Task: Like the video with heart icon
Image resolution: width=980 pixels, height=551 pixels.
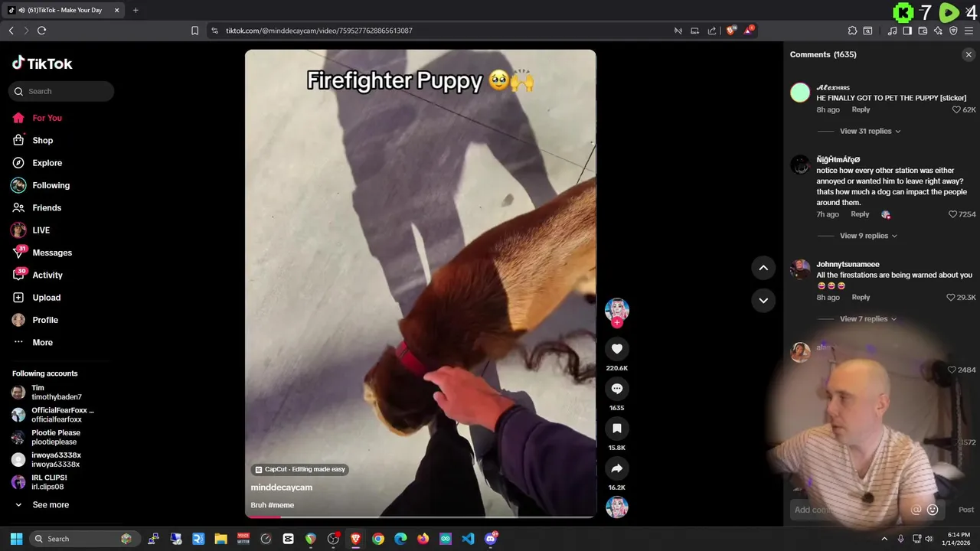Action: (616, 349)
